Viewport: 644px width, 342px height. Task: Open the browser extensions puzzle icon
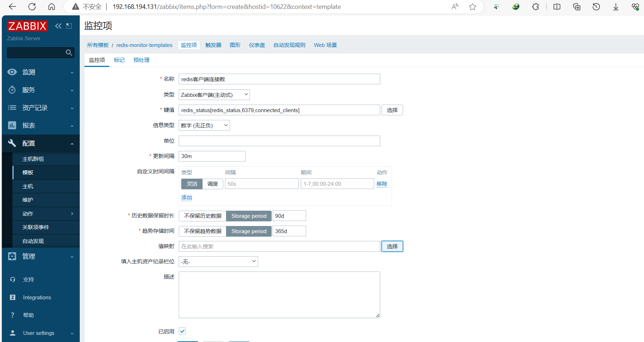(535, 7)
